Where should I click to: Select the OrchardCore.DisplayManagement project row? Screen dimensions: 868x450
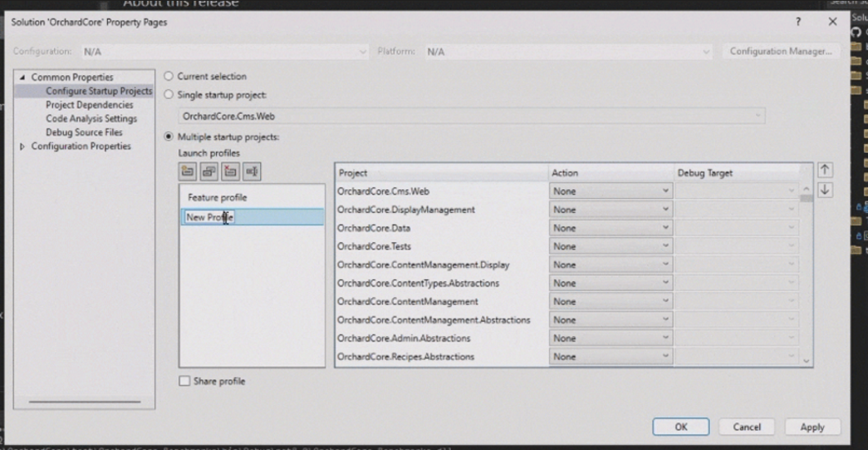pos(442,209)
